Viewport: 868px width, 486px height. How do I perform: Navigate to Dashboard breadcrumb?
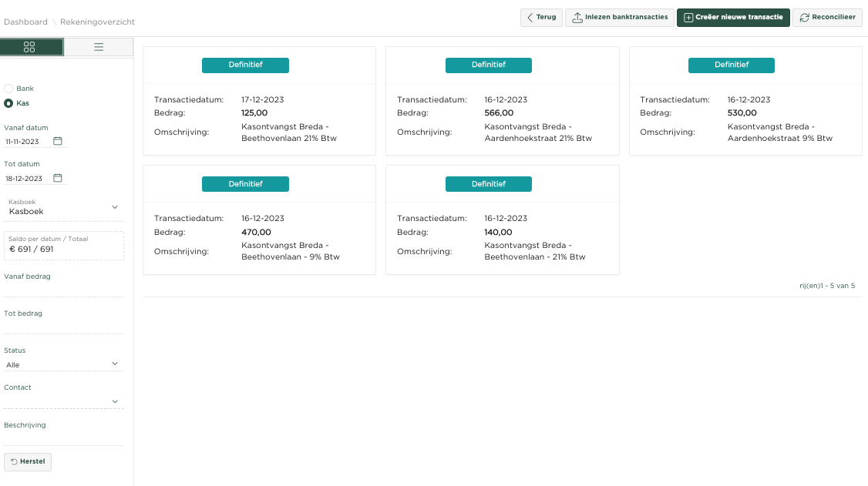[25, 22]
